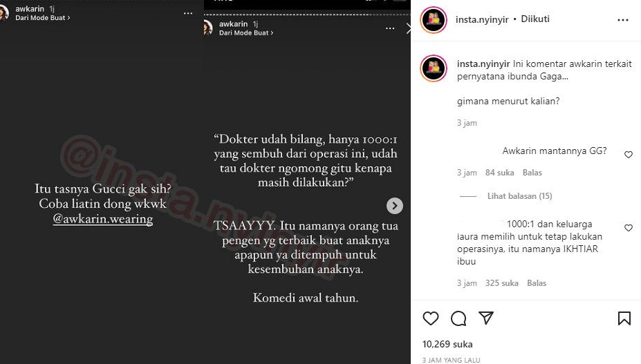Open insta.nyinyir username in header
Image resolution: width=641 pixels, height=364 pixels.
[x=482, y=19]
